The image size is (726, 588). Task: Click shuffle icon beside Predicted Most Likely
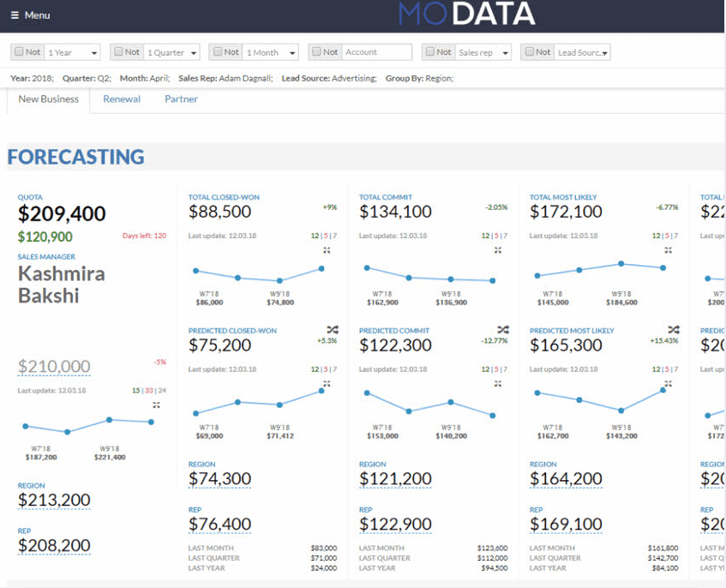(x=674, y=330)
